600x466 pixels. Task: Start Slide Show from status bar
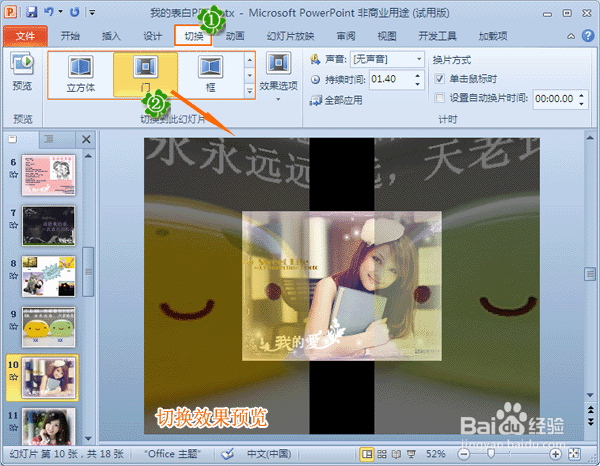click(411, 454)
